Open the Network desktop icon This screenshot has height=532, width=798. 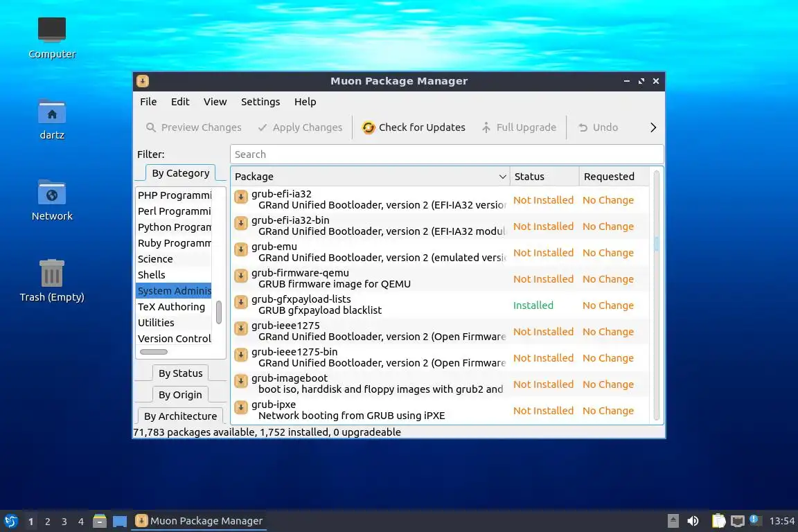point(52,193)
